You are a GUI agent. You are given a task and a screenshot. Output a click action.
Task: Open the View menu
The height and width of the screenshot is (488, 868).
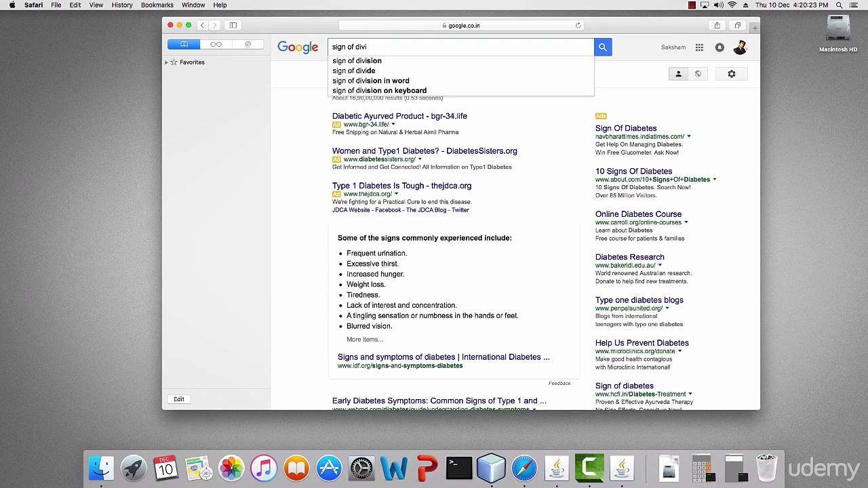click(96, 5)
